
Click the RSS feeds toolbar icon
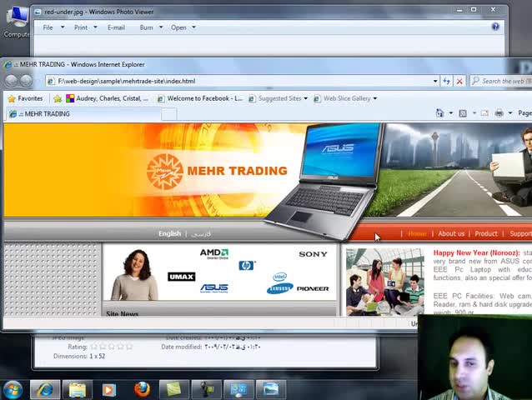point(463,113)
